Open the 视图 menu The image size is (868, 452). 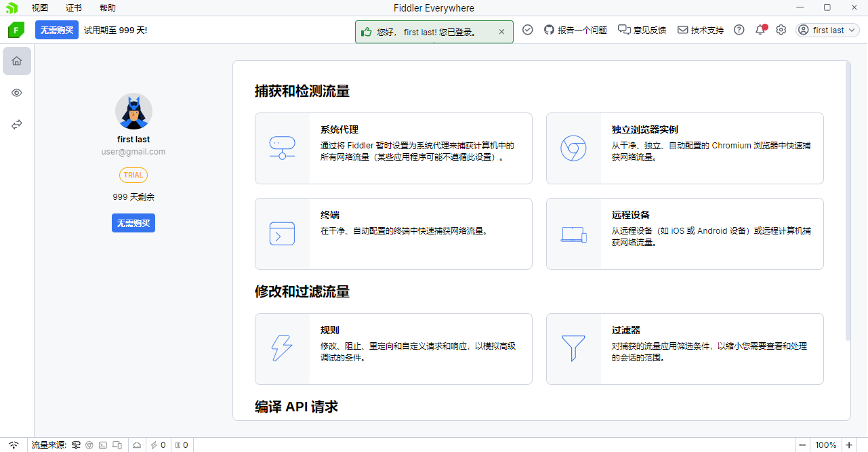(x=40, y=8)
